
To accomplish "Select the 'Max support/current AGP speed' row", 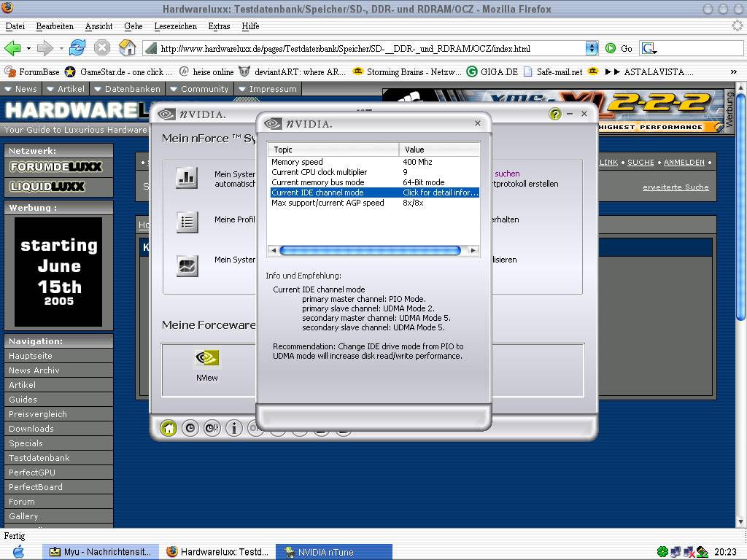I will click(373, 203).
